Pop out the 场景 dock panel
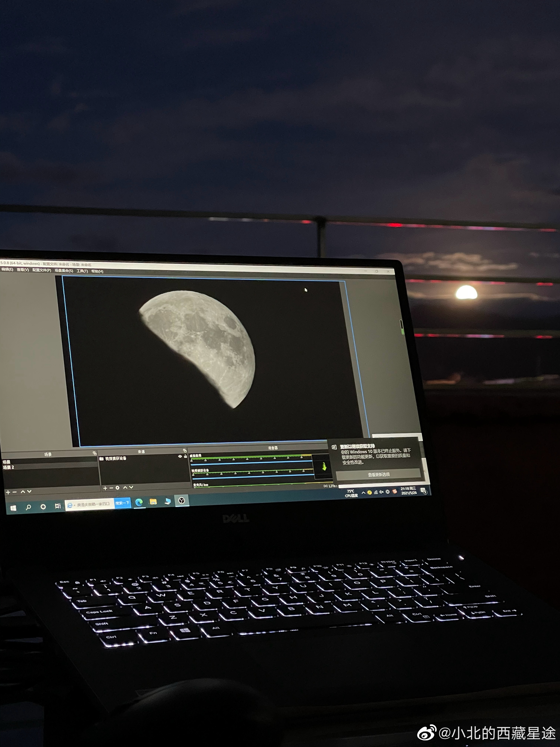 coord(94,453)
